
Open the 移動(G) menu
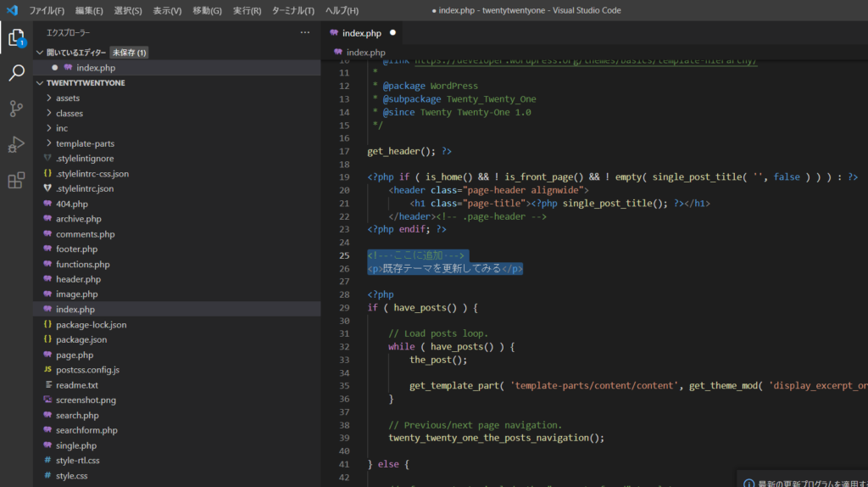207,10
